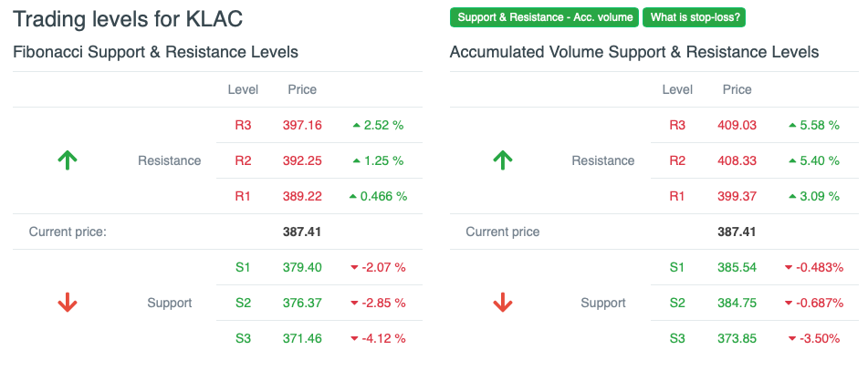Viewport: 868px width, 371px height.
Task: Select the Fibonacci S1 price 379.40
Action: [302, 267]
